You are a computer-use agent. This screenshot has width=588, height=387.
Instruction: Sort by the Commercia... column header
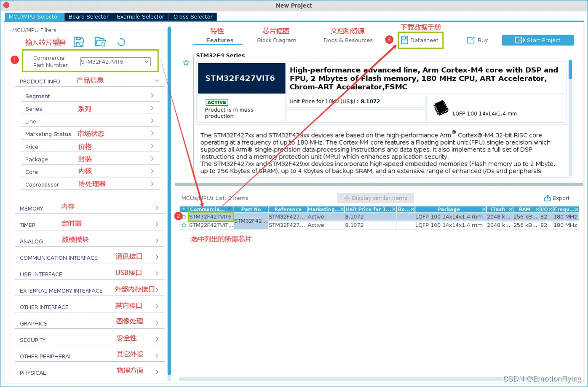click(211, 209)
